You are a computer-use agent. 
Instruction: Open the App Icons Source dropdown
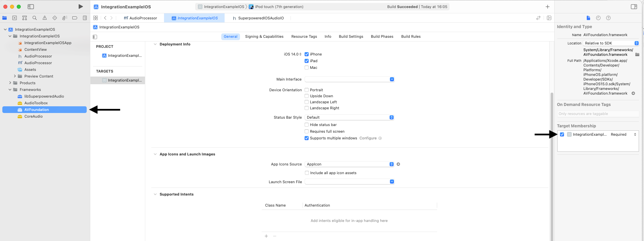pyautogui.click(x=349, y=164)
